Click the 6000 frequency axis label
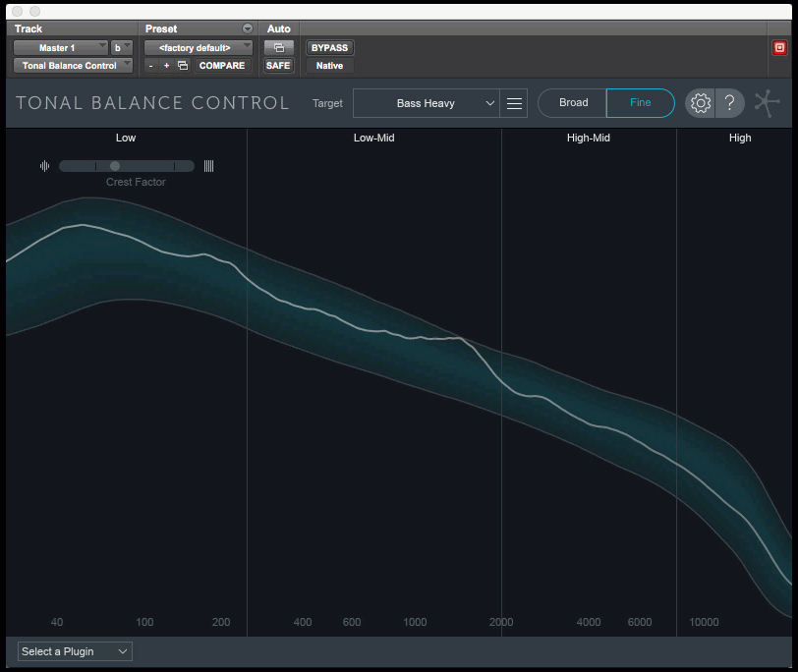 (640, 622)
